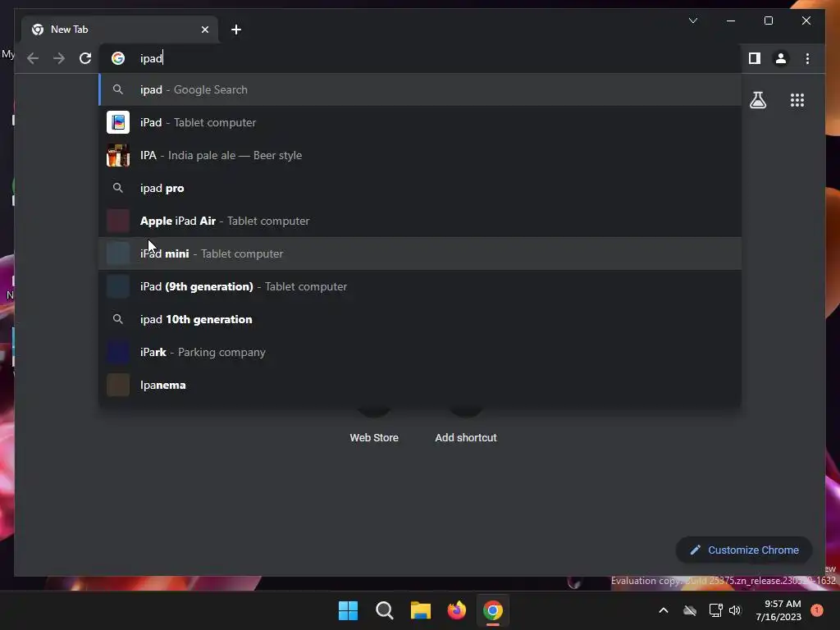
Task: Launch Firefox from the taskbar
Action: [x=456, y=610]
